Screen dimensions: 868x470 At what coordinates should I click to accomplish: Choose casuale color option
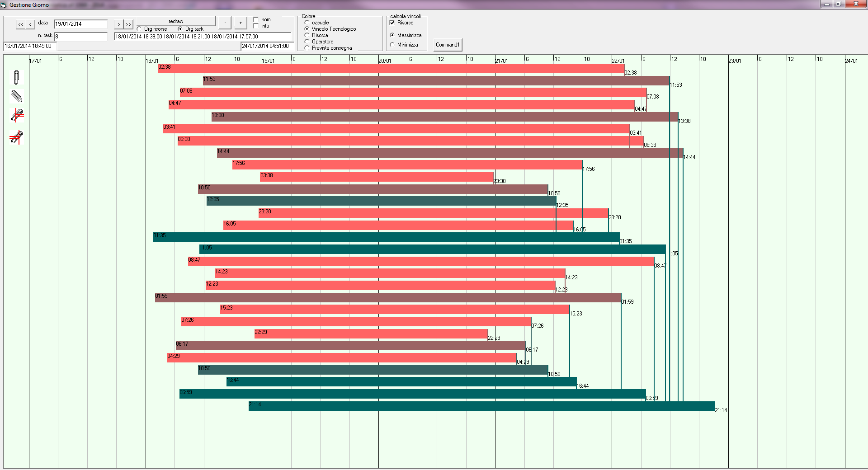pyautogui.click(x=307, y=23)
